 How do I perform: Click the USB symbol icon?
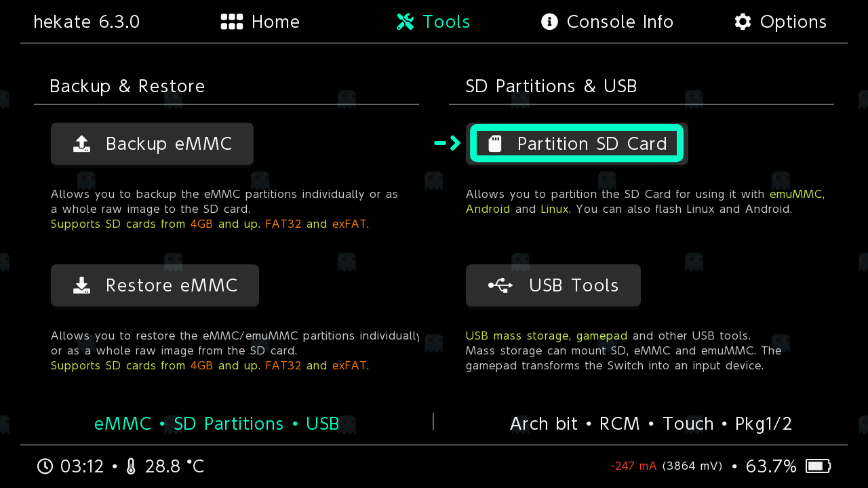(x=500, y=285)
